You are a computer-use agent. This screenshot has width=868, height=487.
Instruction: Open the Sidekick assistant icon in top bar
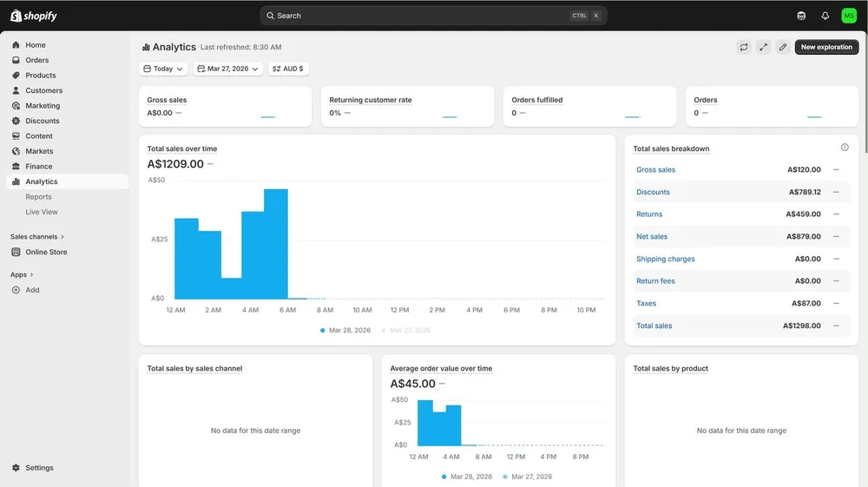pyautogui.click(x=801, y=16)
